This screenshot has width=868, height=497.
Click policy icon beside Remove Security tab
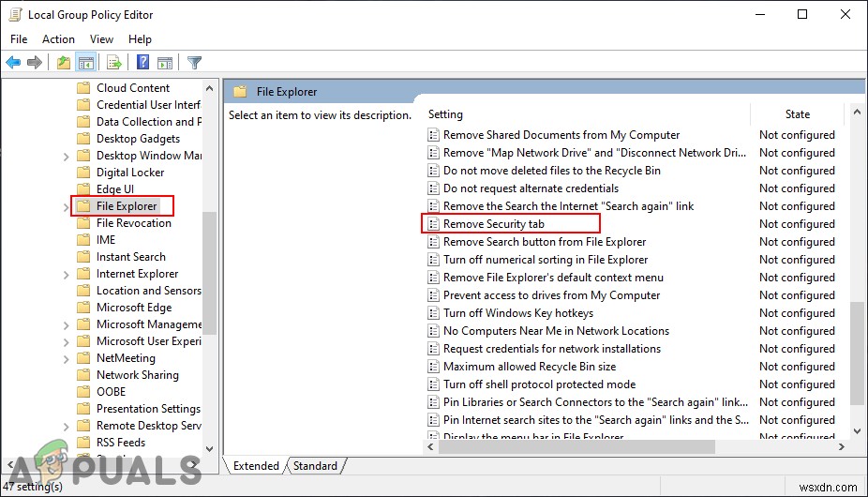[433, 224]
